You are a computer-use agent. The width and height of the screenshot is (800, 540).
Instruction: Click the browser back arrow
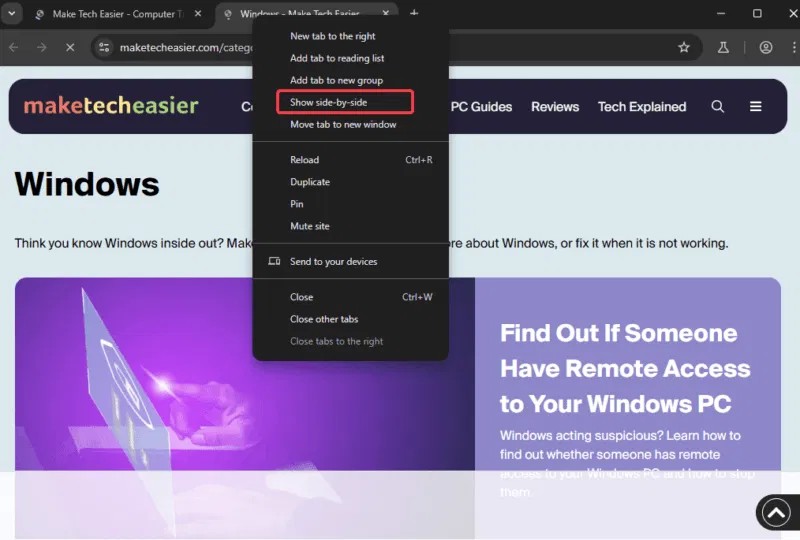coord(14,47)
